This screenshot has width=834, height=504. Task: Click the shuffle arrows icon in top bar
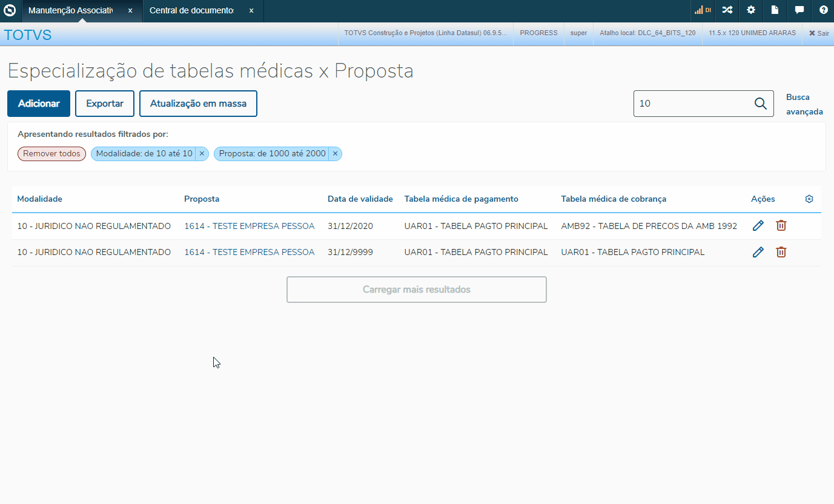727,10
